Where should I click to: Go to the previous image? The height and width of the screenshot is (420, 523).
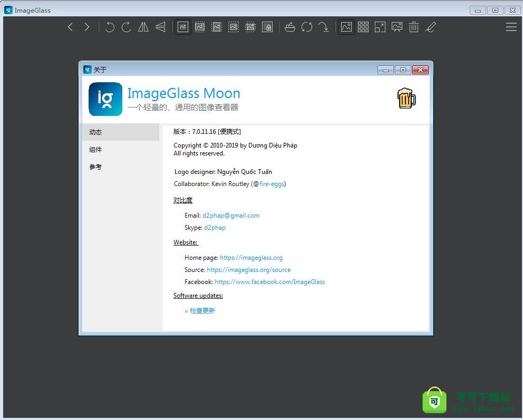(70, 27)
